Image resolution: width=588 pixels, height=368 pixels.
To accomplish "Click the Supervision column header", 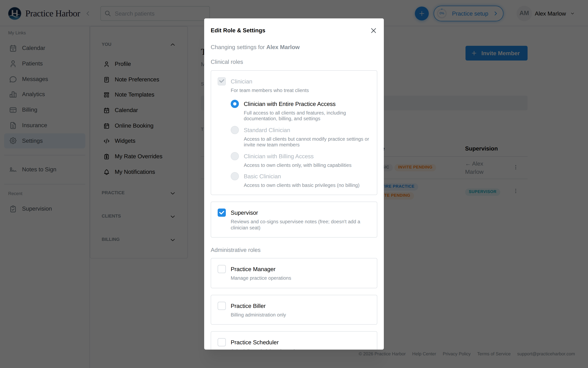I will point(481,149).
